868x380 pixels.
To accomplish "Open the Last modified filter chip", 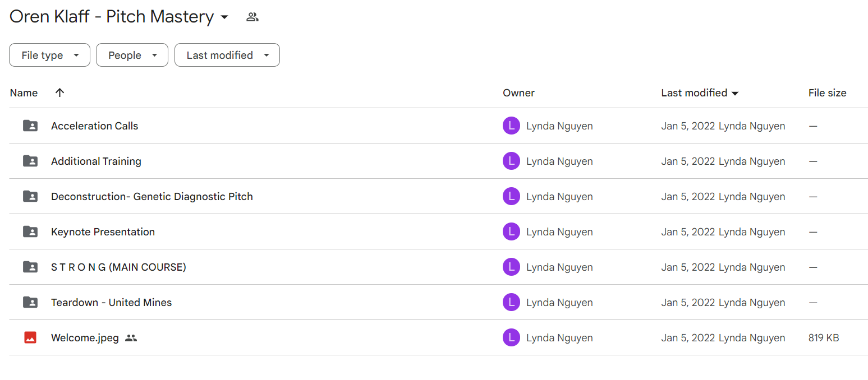I will pos(227,55).
